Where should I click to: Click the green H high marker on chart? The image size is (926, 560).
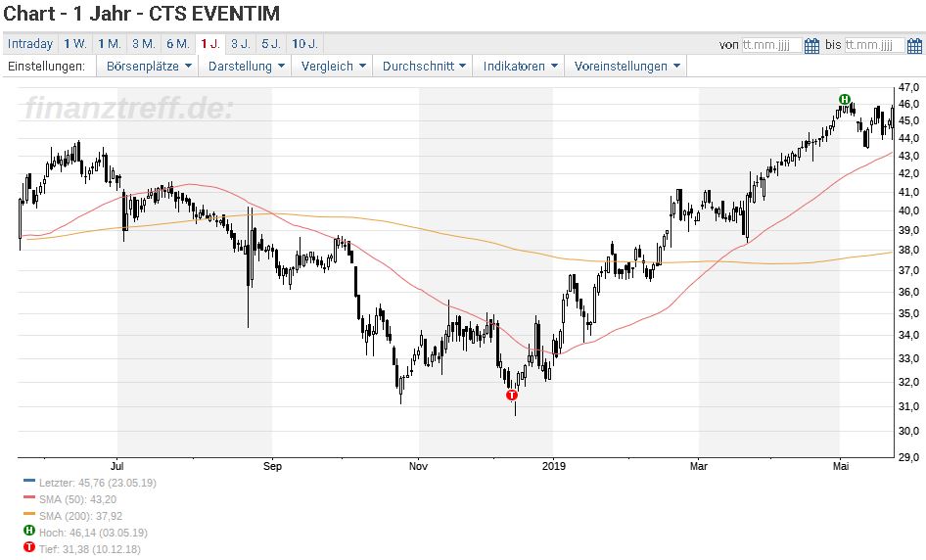[x=845, y=99]
